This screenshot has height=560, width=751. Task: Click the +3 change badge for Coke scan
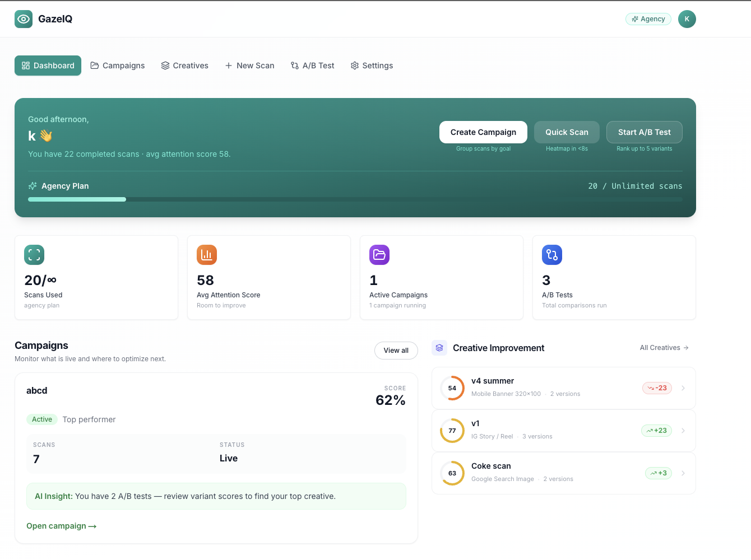tap(659, 473)
